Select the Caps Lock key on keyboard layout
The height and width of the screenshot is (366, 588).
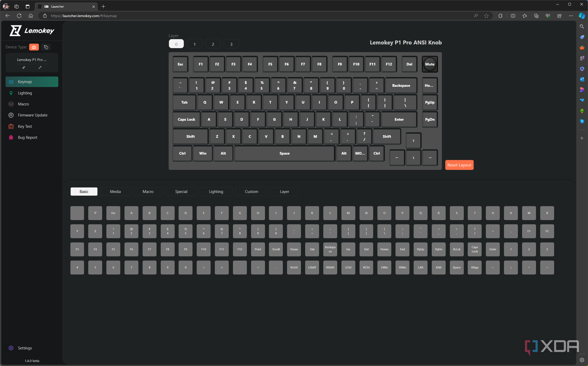point(186,119)
